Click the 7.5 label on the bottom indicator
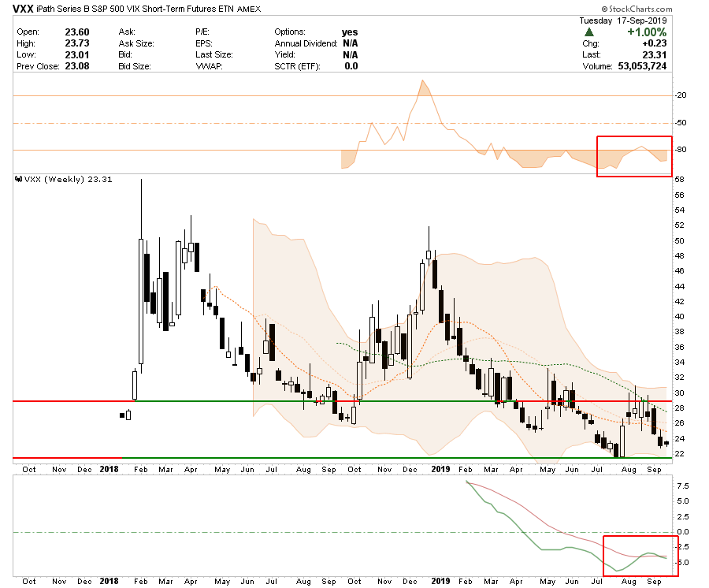This screenshot has width=709, height=588. tap(683, 486)
